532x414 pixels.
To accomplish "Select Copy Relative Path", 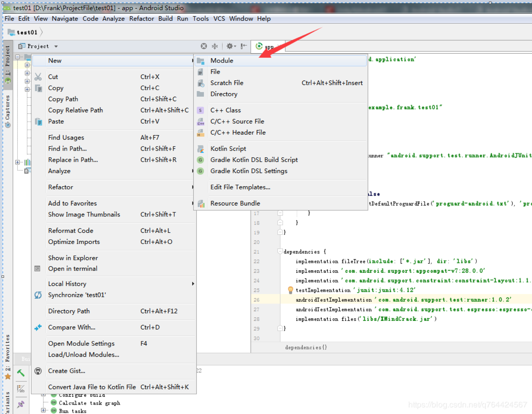I will 113,110.
